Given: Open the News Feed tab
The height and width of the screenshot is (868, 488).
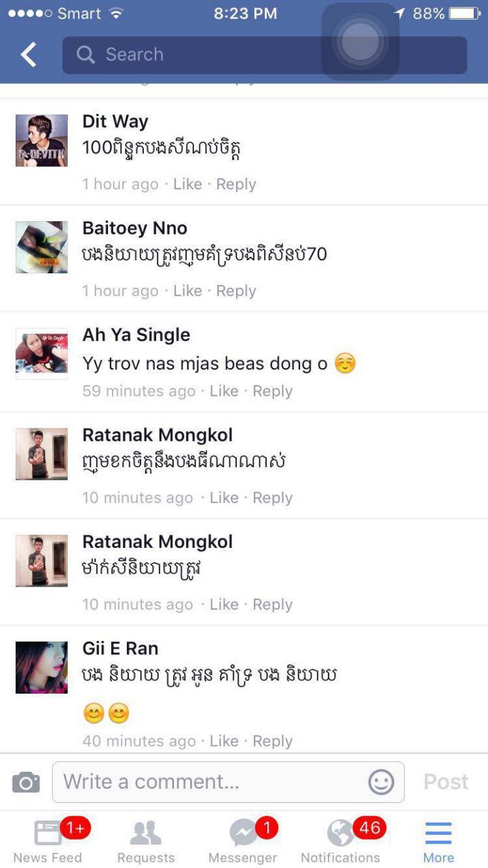Looking at the screenshot, I should point(48,840).
